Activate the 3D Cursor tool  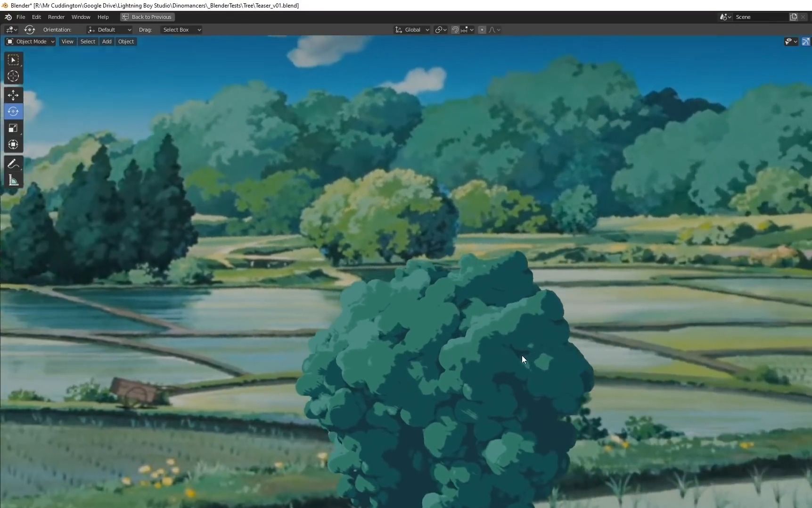[13, 76]
